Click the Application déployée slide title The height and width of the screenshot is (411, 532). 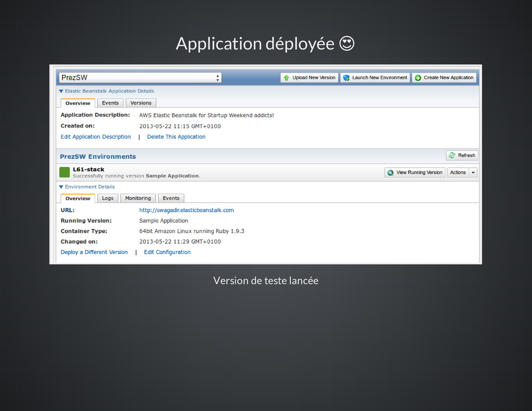[265, 44]
